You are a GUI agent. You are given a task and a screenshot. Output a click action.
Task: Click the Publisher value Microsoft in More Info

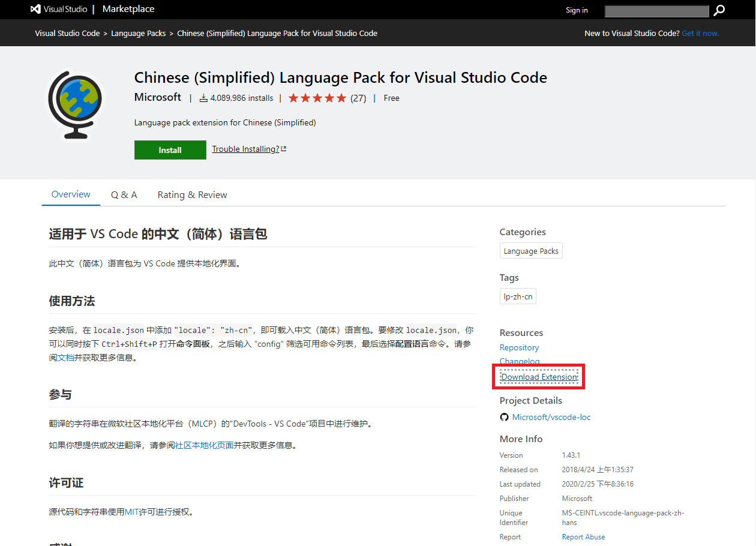577,499
